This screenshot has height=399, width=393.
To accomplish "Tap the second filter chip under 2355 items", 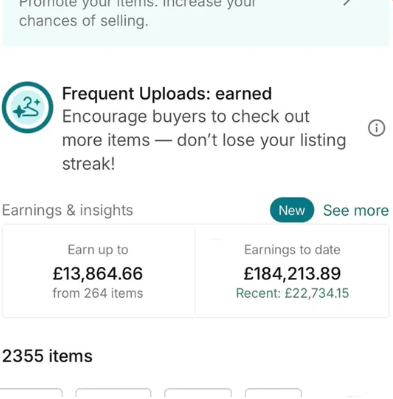I will (113, 394).
